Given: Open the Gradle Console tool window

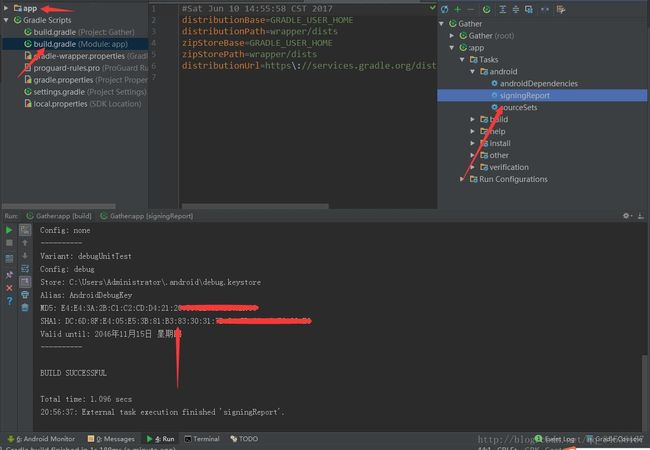Looking at the screenshot, I should pyautogui.click(x=614, y=439).
